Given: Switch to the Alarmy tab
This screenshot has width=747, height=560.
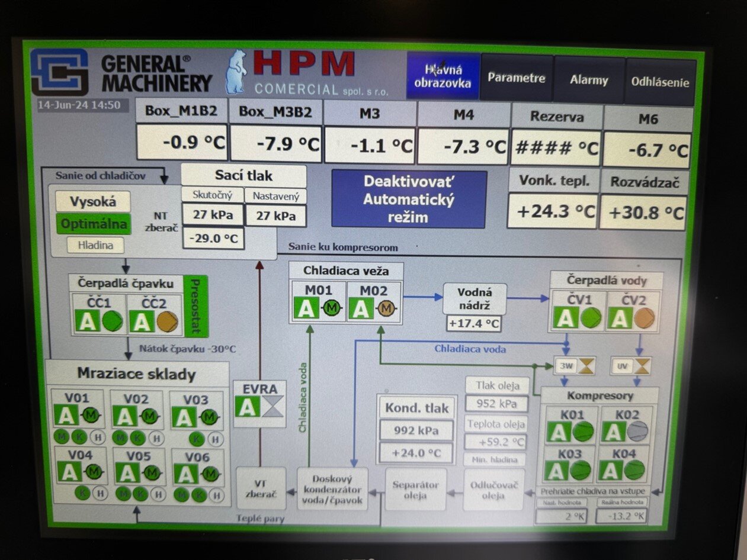Looking at the screenshot, I should pos(589,81).
